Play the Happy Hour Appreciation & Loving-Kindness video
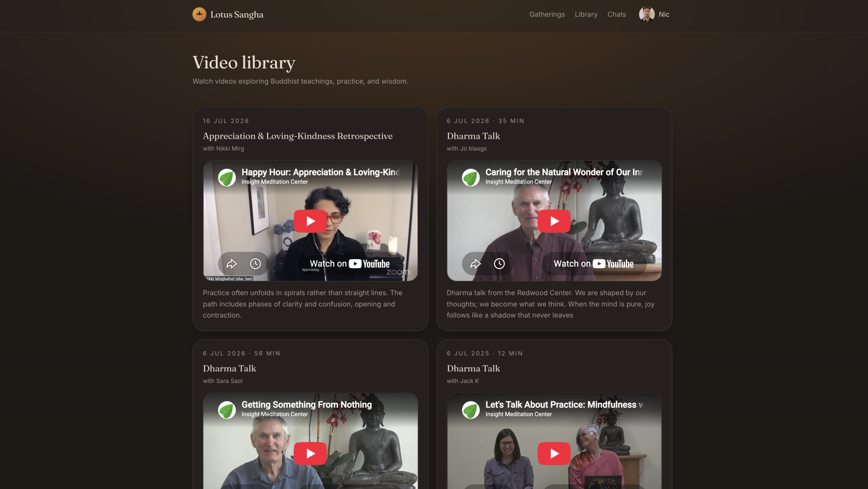 pos(310,221)
